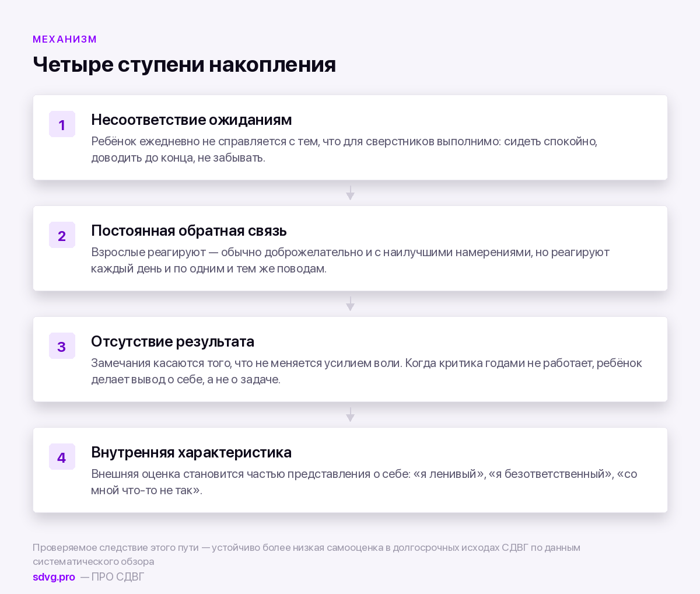Viewport: 700px width, 594px height.
Task: Click the step badge numbered 4
Action: click(x=62, y=457)
